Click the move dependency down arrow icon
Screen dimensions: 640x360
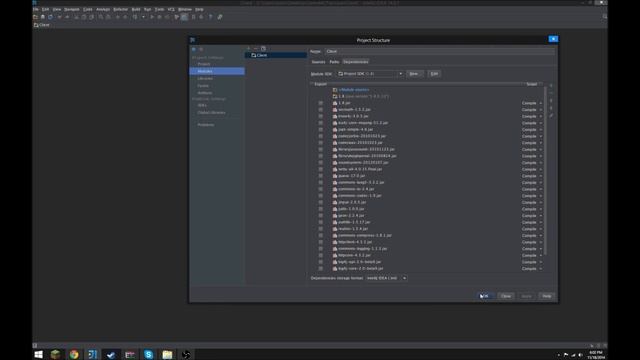[551, 108]
